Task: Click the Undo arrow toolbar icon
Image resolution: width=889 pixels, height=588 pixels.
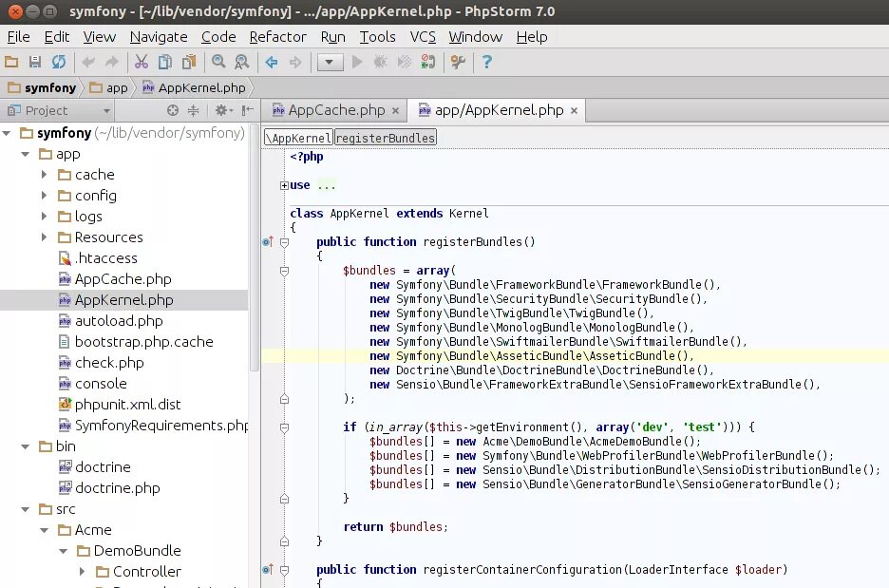Action: coord(88,62)
